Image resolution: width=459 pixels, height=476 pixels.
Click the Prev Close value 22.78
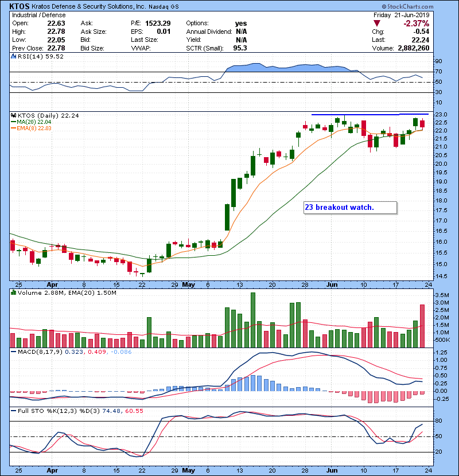56,48
